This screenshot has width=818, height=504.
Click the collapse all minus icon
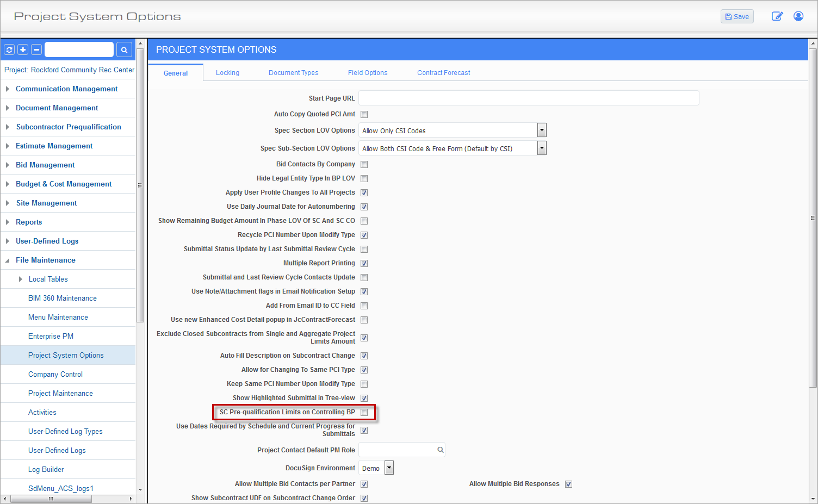pos(36,50)
